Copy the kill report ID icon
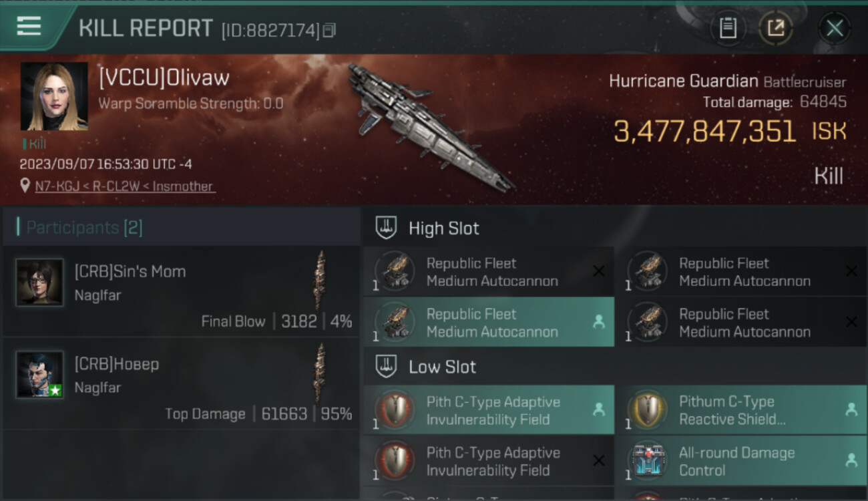 click(x=329, y=30)
